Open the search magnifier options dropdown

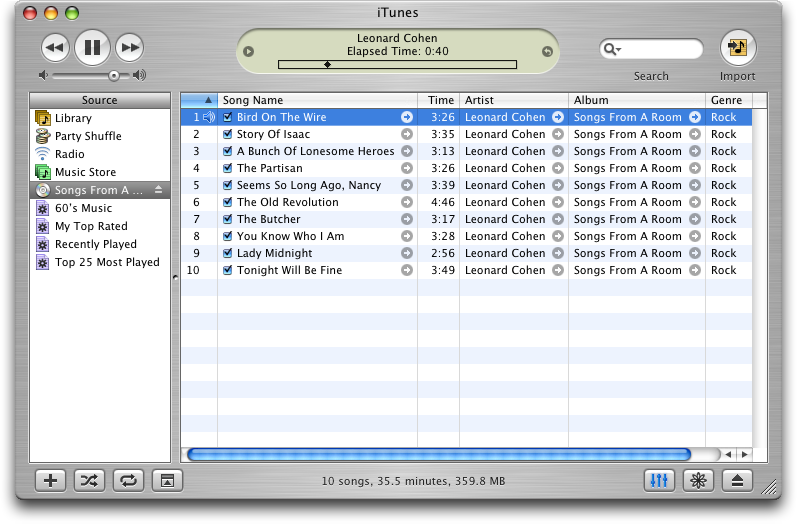[611, 49]
